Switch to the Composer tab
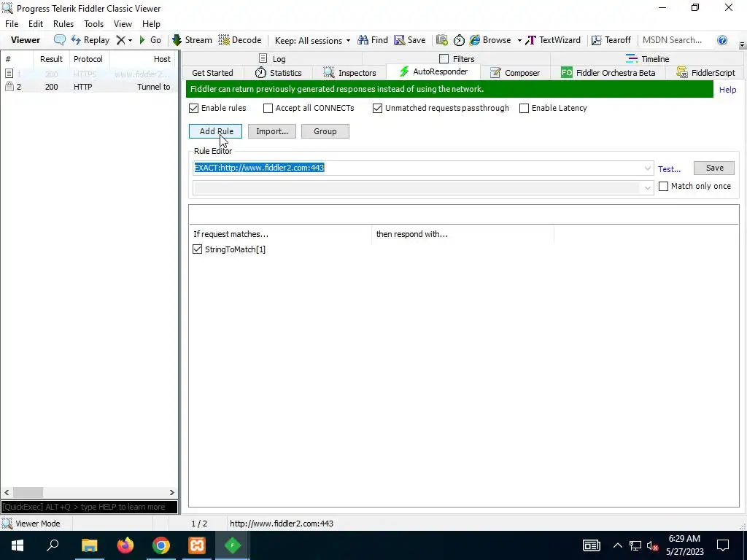The image size is (747, 560). pyautogui.click(x=515, y=73)
